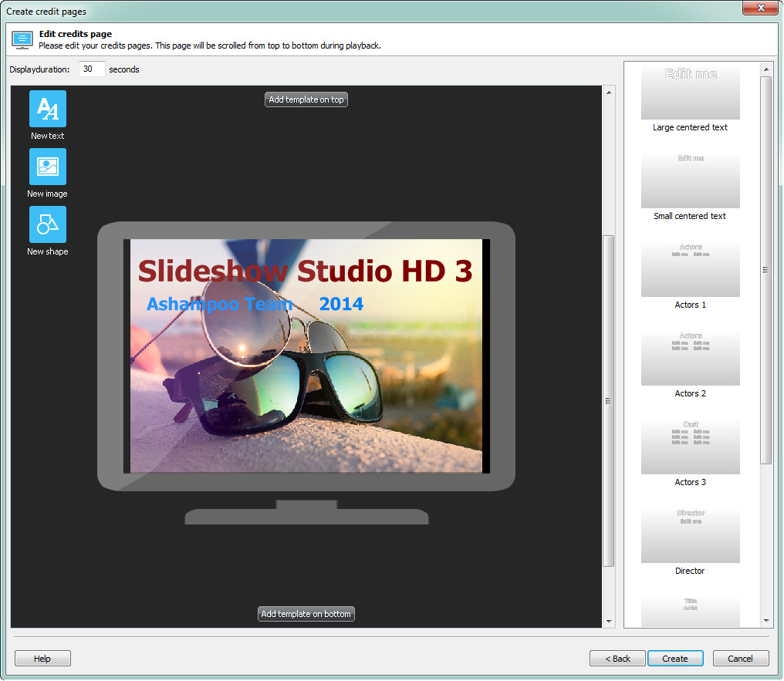Viewport: 784px width, 681px height.
Task: Click the template list scrollbar
Action: click(x=765, y=269)
